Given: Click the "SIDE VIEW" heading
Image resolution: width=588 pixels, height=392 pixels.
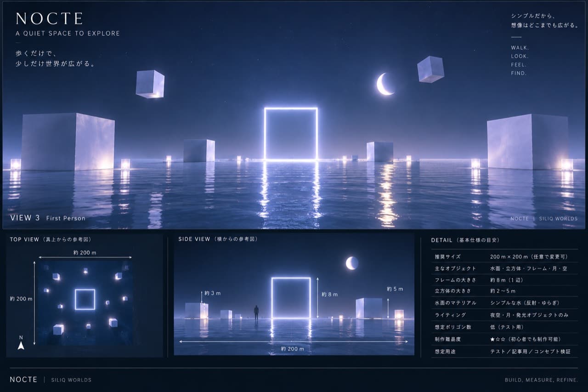Looking at the screenshot, I should [x=194, y=239].
